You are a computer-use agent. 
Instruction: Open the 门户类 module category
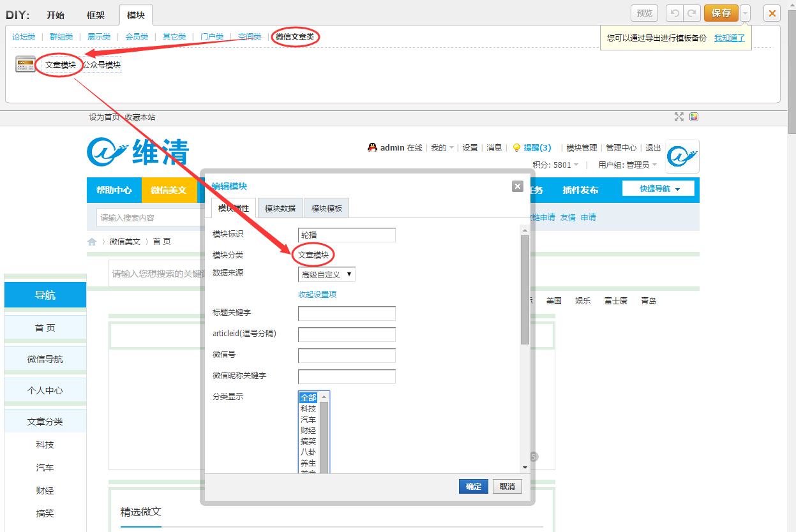pos(212,37)
